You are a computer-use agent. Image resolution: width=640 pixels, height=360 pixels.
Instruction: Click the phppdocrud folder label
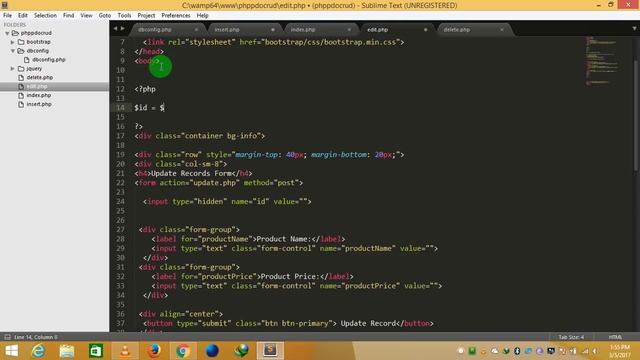[x=36, y=33]
